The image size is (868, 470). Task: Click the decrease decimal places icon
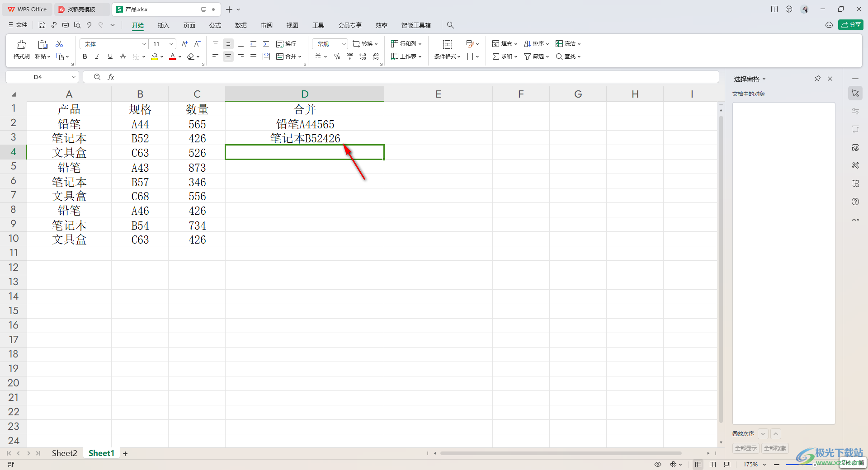(375, 56)
